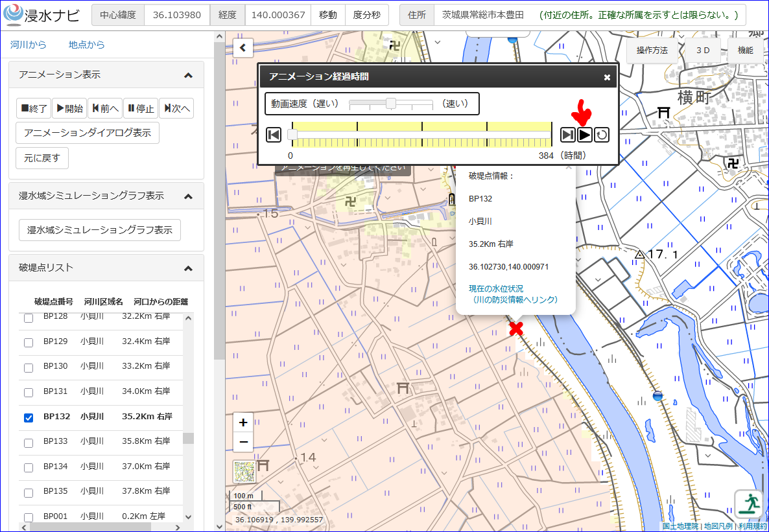Viewport: 769px width, 532px height.
Task: Collapse the 浸水域シミュレーショングラフ表示 section
Action: click(188, 196)
